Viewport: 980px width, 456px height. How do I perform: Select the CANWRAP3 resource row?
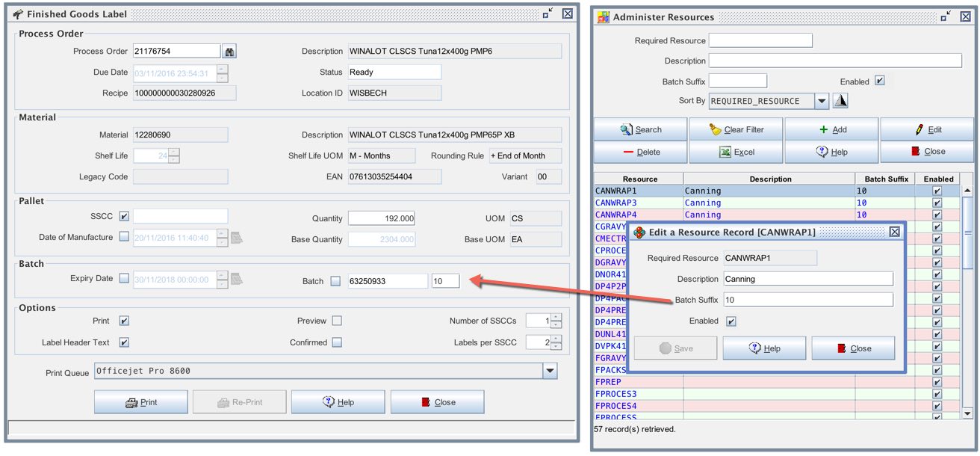(638, 203)
